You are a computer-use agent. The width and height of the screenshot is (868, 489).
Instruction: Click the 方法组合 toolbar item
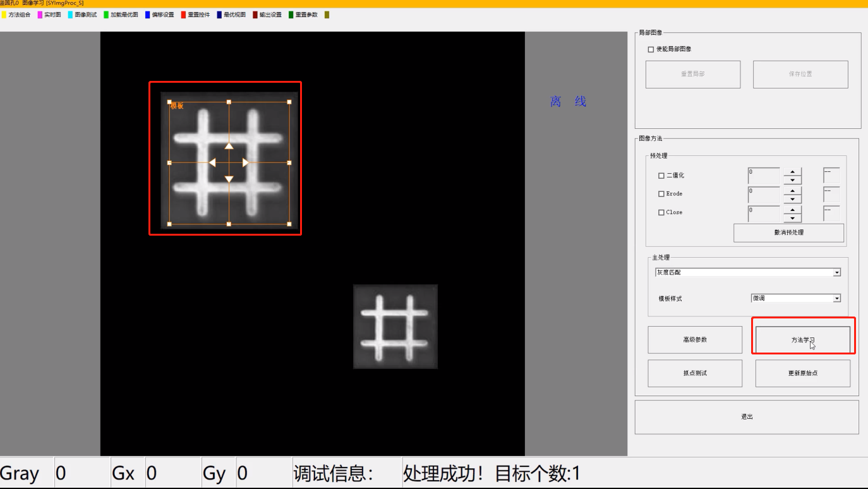(x=19, y=15)
